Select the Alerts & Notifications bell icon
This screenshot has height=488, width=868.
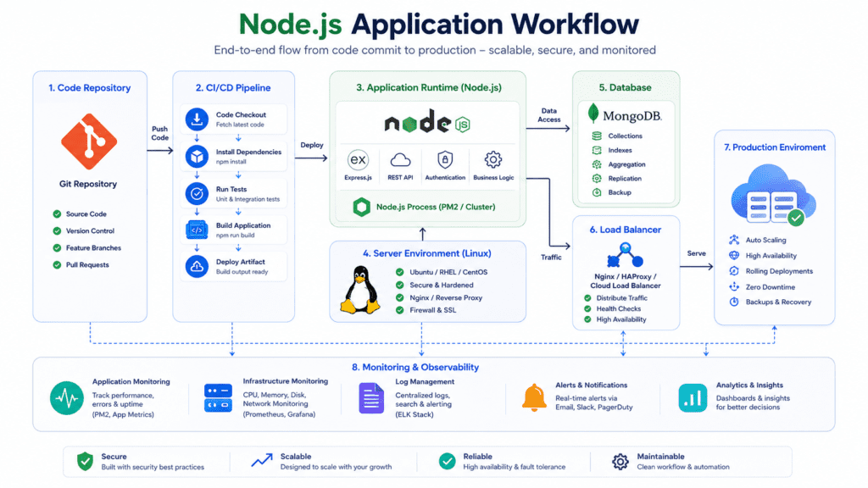pyautogui.click(x=534, y=397)
